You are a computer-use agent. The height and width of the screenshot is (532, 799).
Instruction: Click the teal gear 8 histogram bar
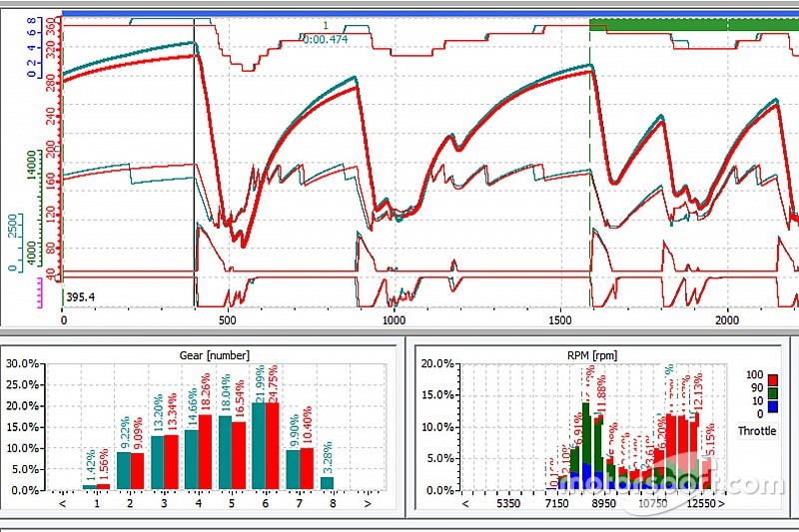click(327, 483)
